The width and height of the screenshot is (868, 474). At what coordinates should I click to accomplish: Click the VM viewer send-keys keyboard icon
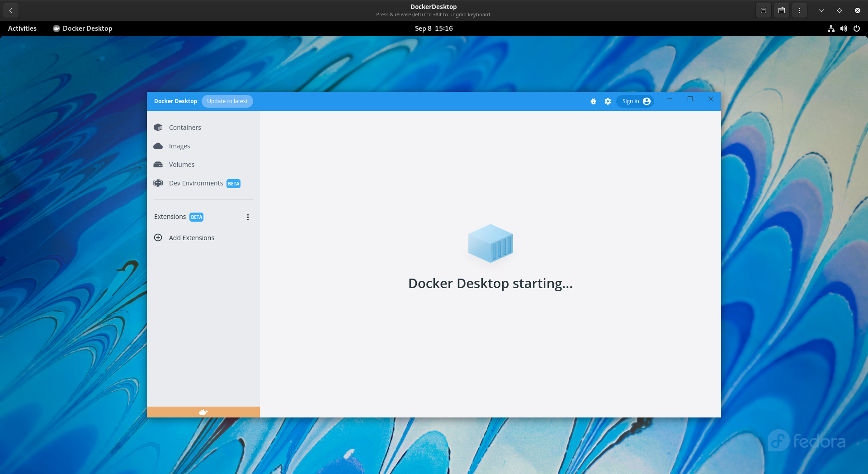pos(782,10)
